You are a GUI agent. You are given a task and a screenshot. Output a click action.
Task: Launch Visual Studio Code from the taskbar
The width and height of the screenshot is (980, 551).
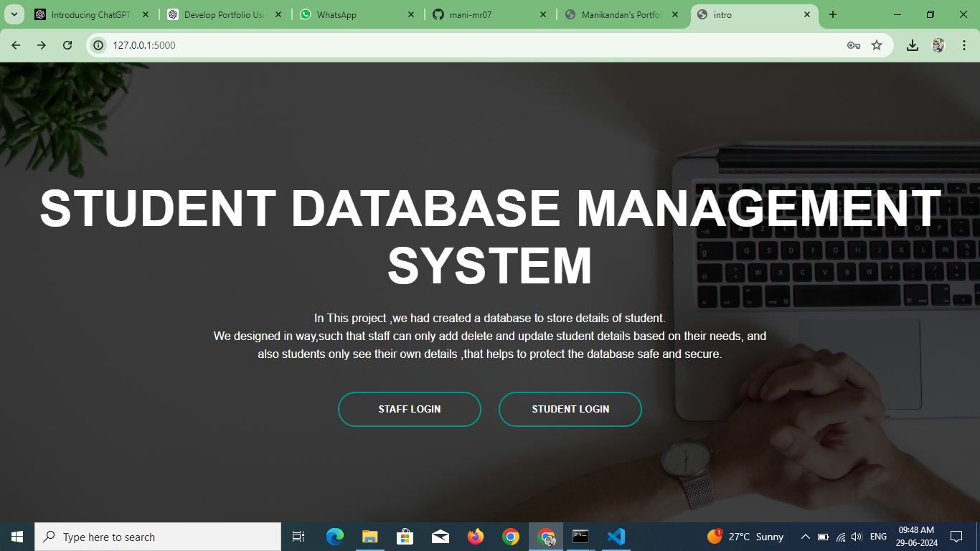coord(616,537)
